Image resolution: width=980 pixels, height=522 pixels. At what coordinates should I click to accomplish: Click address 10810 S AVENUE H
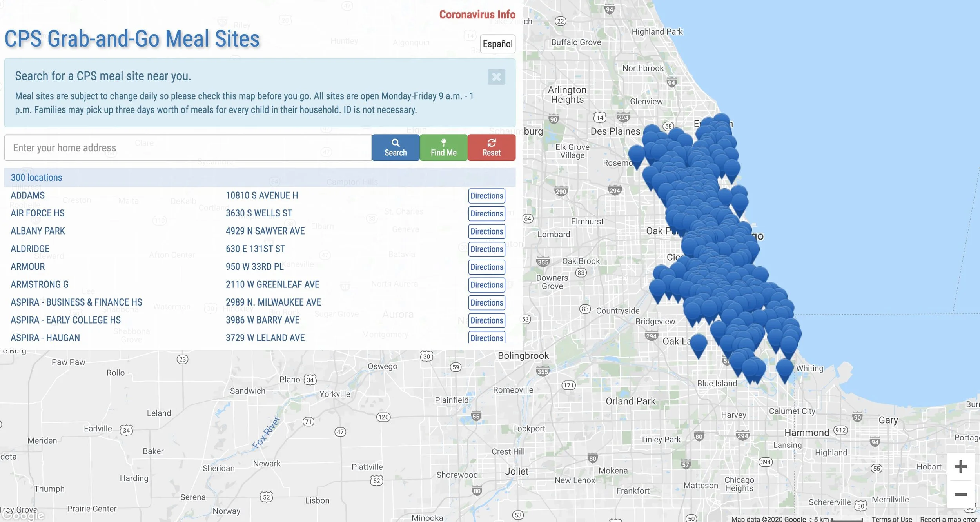[262, 195]
